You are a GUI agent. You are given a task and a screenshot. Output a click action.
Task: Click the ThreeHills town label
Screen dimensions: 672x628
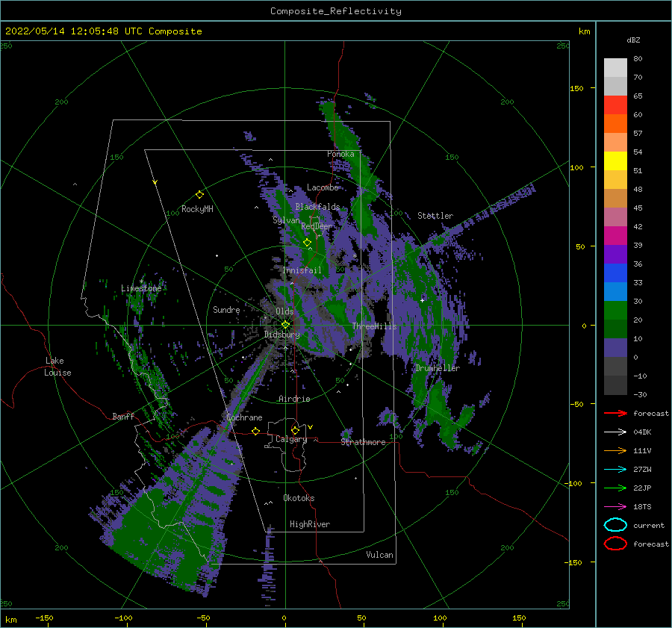tap(374, 326)
